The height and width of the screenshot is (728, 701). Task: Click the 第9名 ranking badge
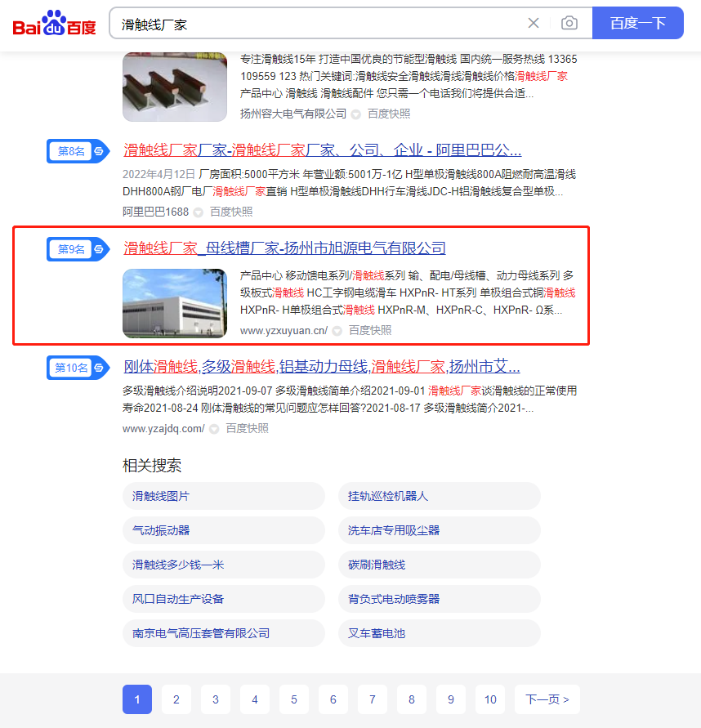point(78,249)
